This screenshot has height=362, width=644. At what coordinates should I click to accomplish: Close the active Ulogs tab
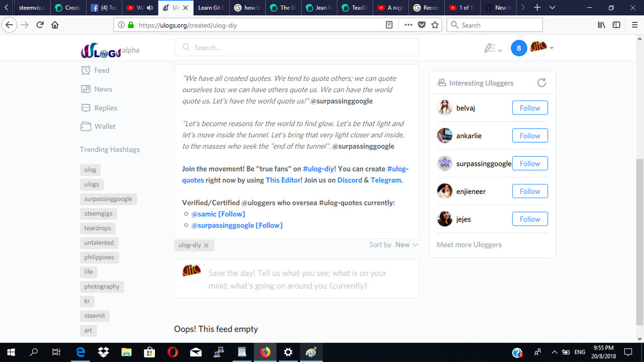186,8
